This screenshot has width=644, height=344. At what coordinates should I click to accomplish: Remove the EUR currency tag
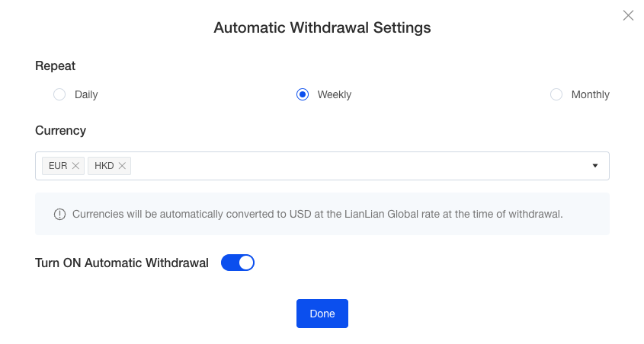click(x=75, y=166)
